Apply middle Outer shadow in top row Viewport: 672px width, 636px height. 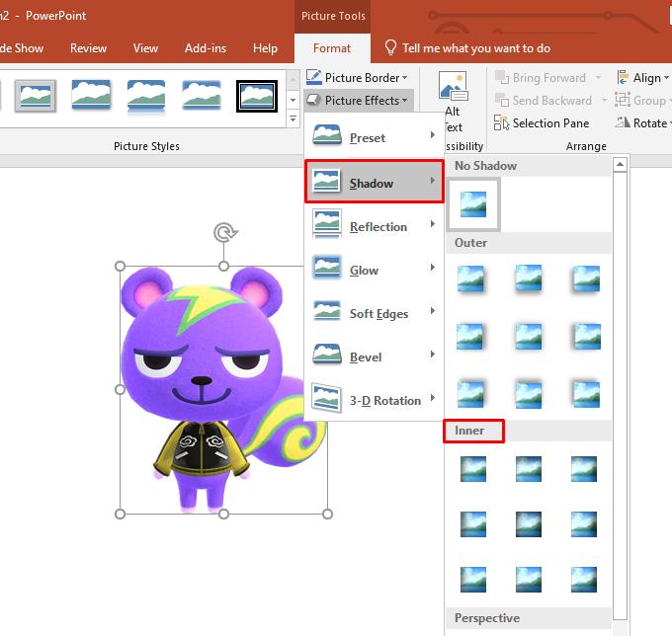(x=529, y=279)
